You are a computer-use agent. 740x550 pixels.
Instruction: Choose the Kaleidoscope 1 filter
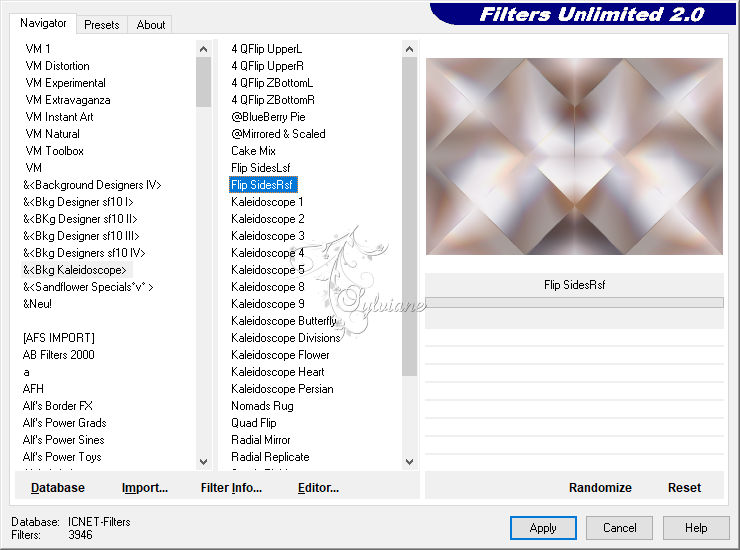coord(267,202)
